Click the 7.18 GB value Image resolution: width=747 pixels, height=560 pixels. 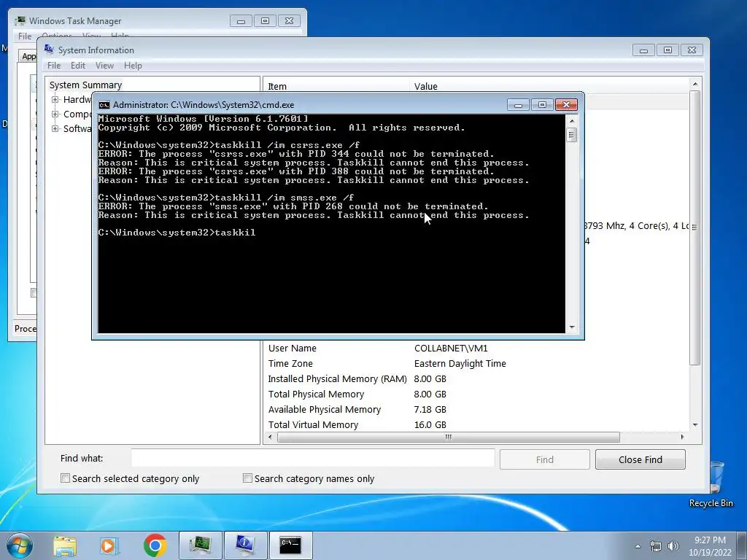coord(430,409)
